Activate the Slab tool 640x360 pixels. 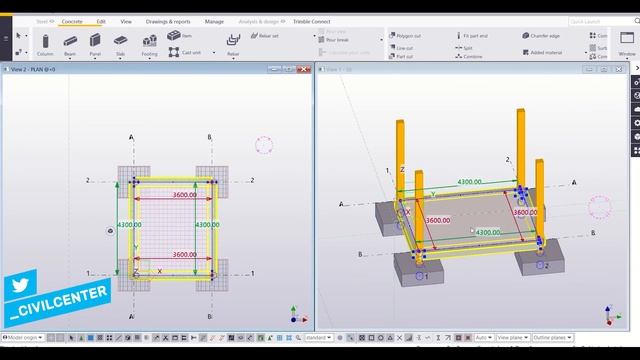coord(120,44)
